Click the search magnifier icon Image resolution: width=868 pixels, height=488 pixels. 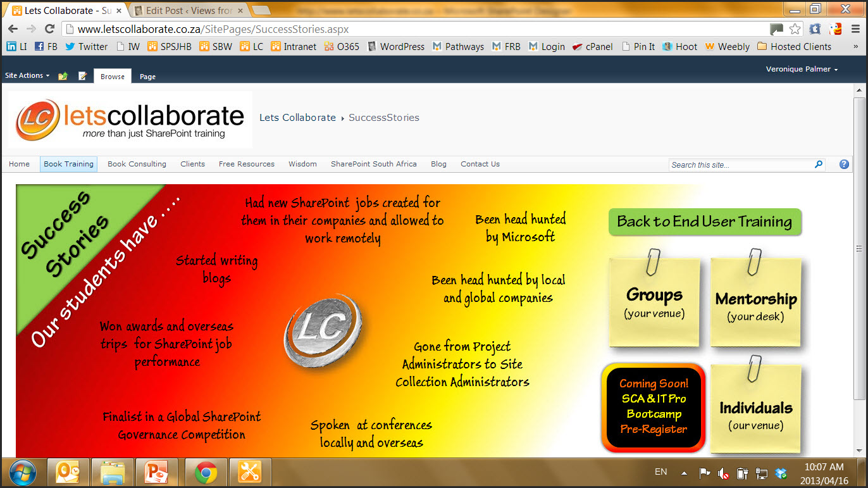pyautogui.click(x=819, y=165)
